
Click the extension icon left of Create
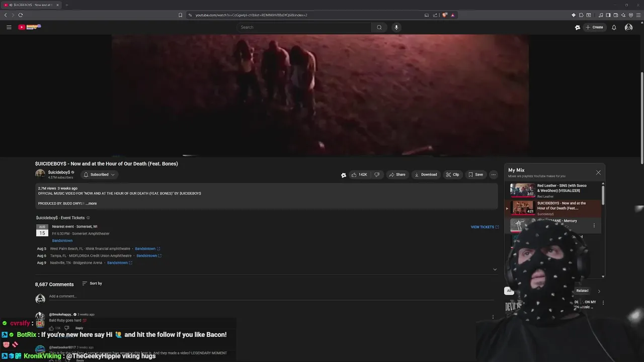(x=578, y=27)
